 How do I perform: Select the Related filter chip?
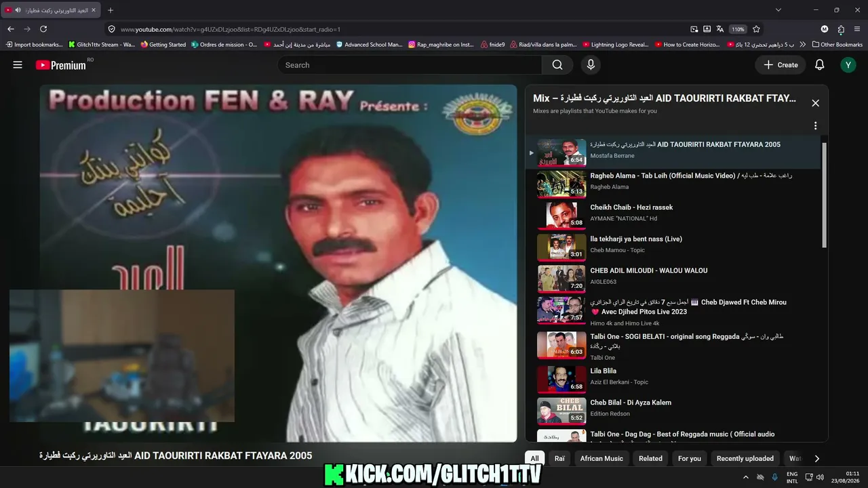point(650,458)
